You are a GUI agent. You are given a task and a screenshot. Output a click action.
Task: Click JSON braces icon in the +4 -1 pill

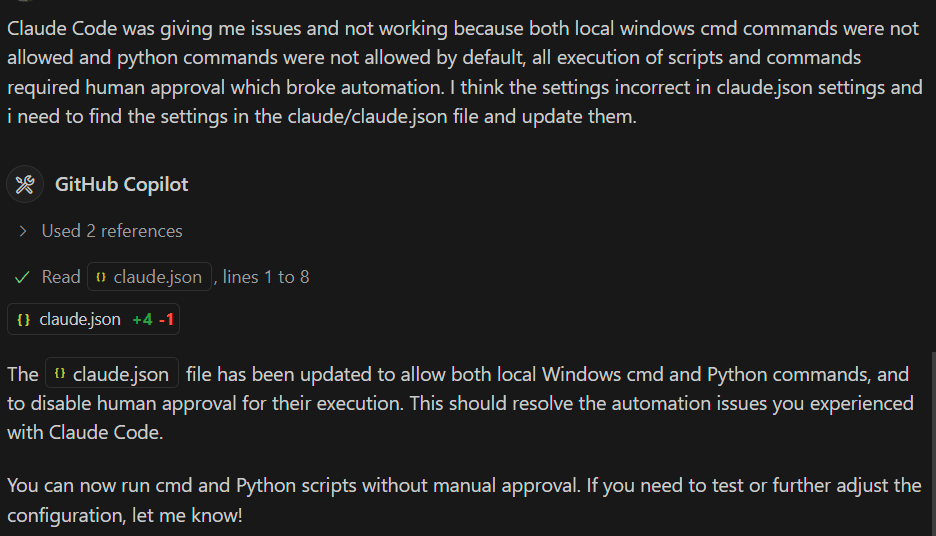tap(24, 320)
